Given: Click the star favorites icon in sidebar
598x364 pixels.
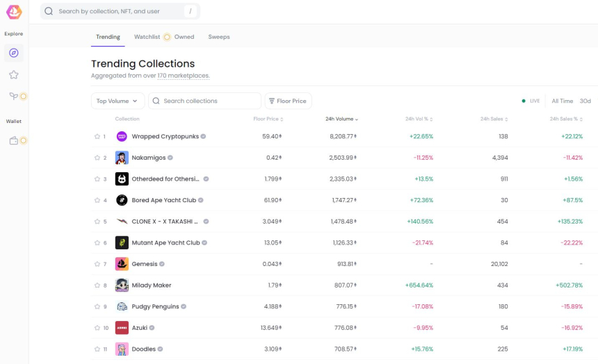Looking at the screenshot, I should pos(14,74).
